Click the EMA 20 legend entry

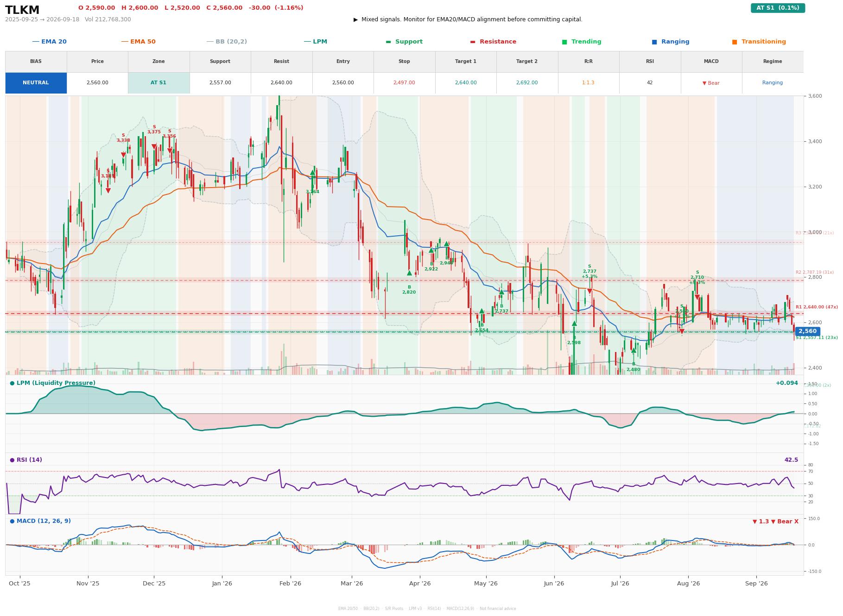click(49, 42)
